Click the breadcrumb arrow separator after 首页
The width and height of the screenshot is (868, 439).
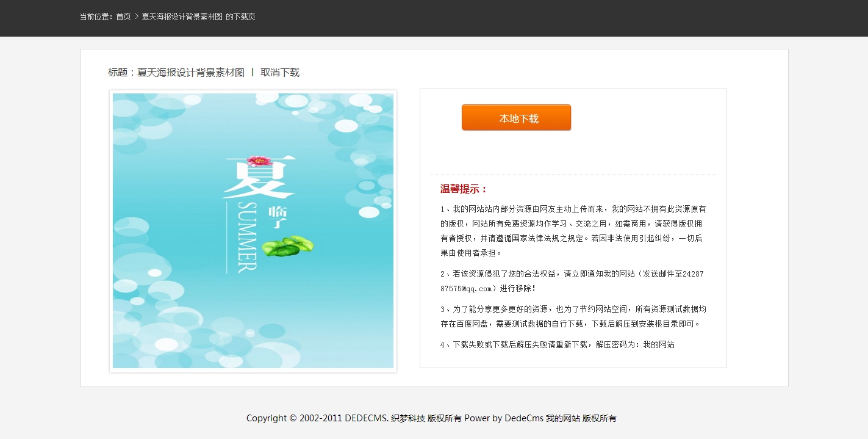coord(137,17)
